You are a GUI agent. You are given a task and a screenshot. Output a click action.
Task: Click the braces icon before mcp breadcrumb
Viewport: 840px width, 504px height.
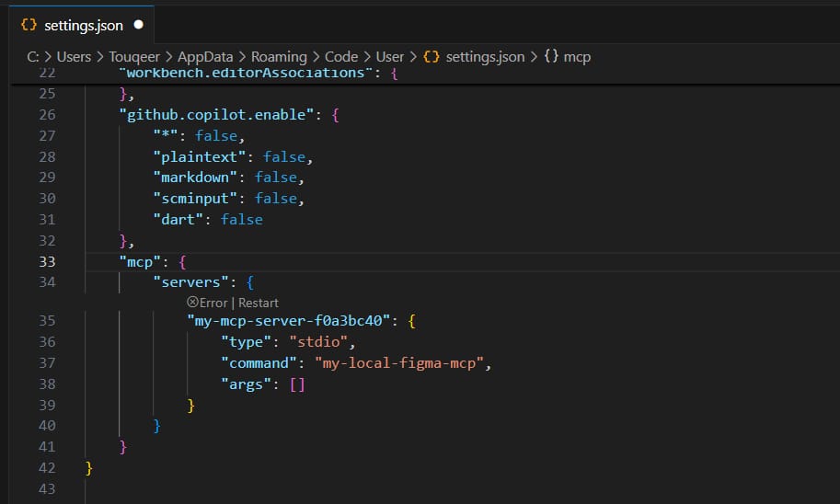click(551, 57)
